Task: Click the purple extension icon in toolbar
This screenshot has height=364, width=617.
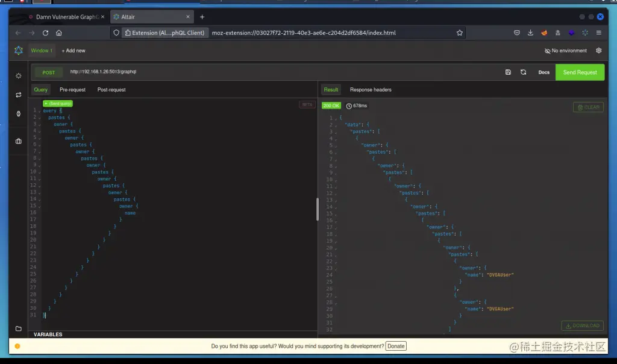Action: 571,33
